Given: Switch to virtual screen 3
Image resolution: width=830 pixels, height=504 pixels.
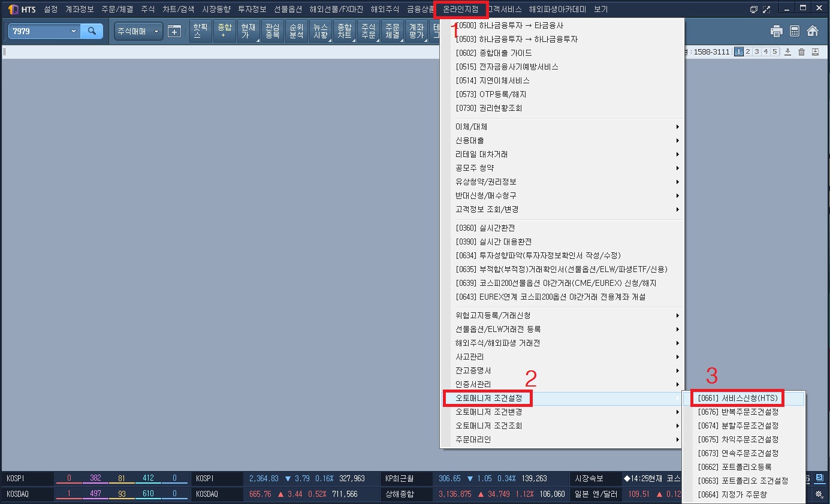Looking at the screenshot, I should [x=757, y=52].
